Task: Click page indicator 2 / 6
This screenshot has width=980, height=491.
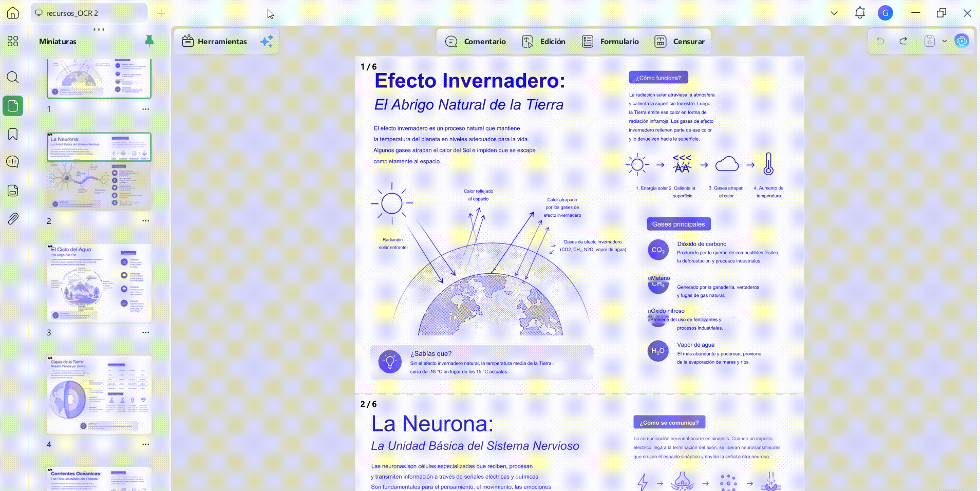Action: point(368,404)
